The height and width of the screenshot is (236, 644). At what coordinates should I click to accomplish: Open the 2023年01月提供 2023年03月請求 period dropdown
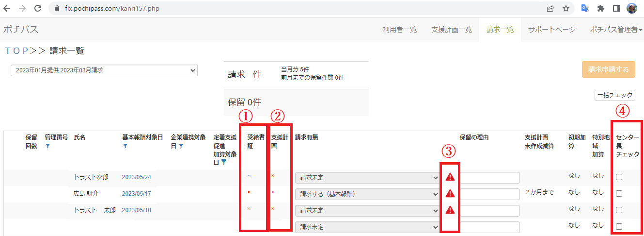(x=104, y=70)
